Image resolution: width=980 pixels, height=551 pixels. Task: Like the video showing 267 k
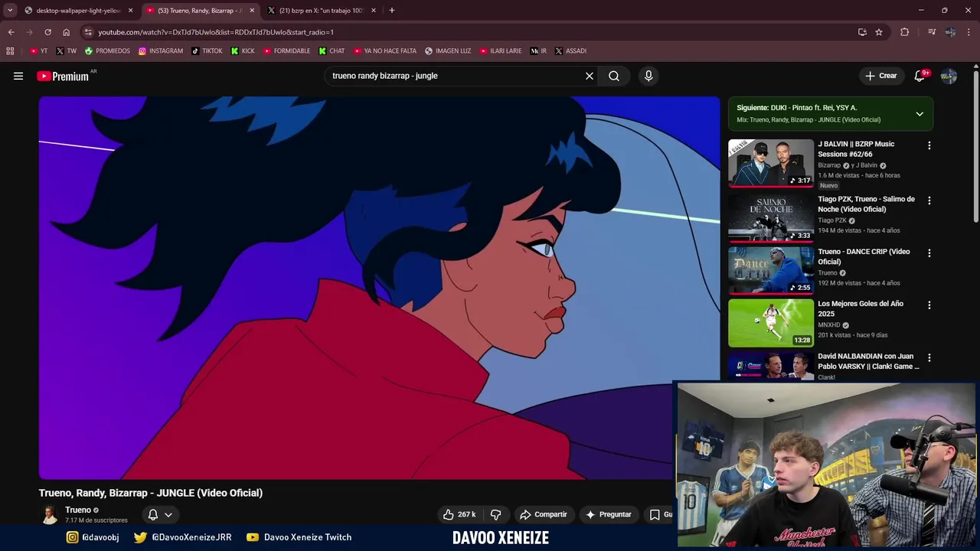459,514
